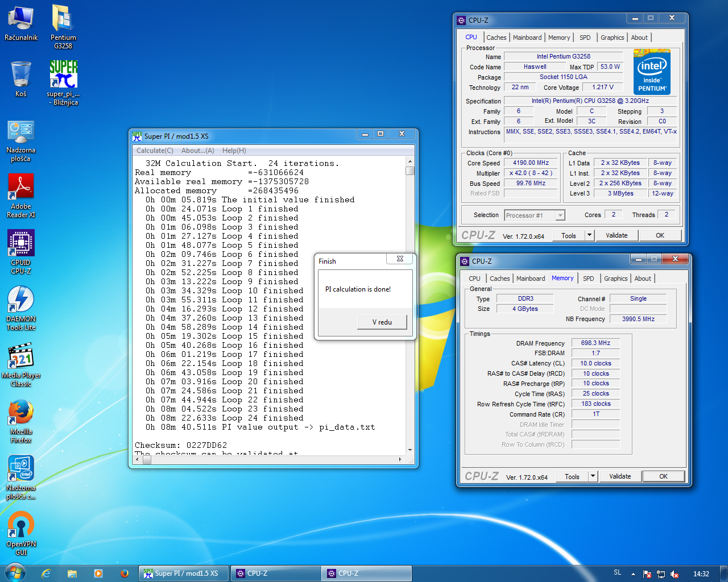The height and width of the screenshot is (582, 728).
Task: Click Tools button in Memory CPU-Z window
Action: (572, 476)
